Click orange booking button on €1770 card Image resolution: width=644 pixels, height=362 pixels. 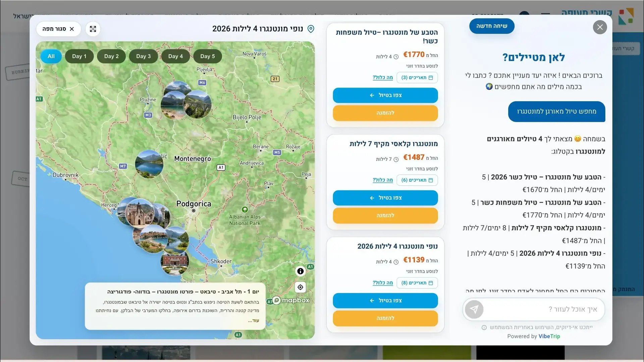pos(385,113)
